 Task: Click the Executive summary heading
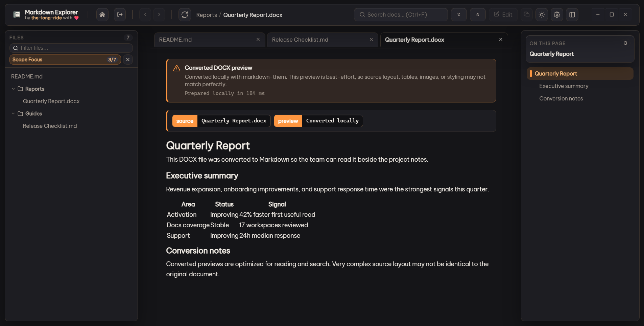(x=202, y=176)
